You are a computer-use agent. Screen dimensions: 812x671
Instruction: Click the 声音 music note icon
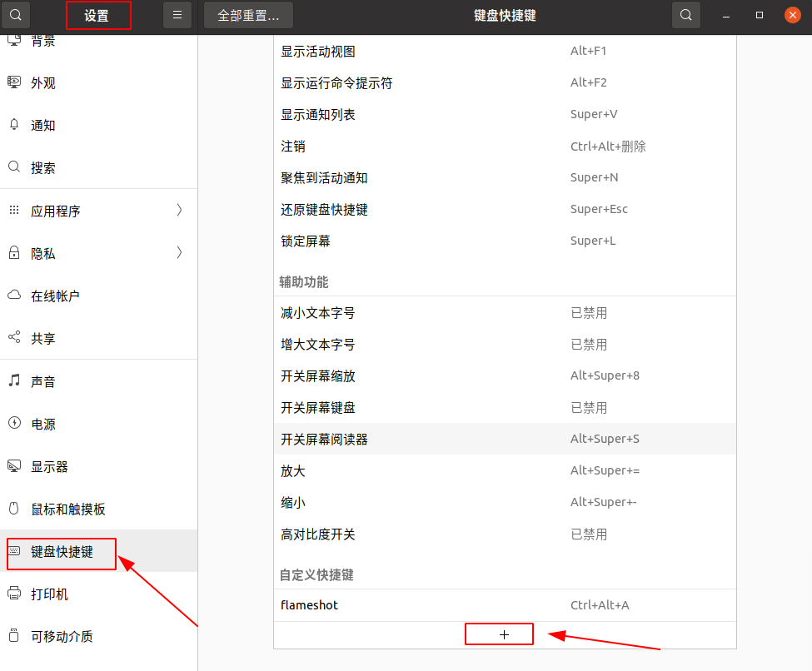coord(14,380)
